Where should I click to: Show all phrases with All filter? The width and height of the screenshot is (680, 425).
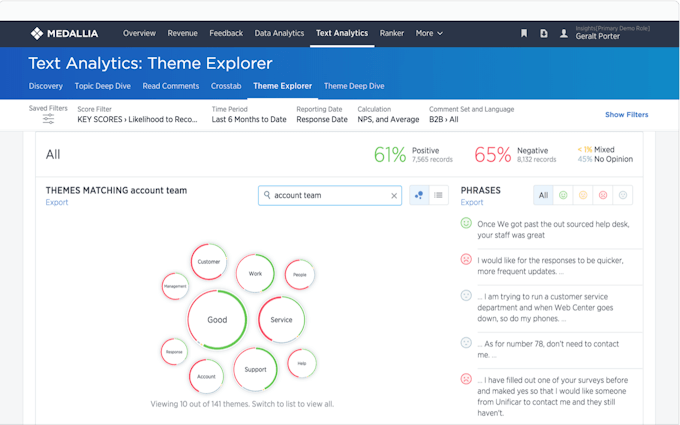[543, 195]
